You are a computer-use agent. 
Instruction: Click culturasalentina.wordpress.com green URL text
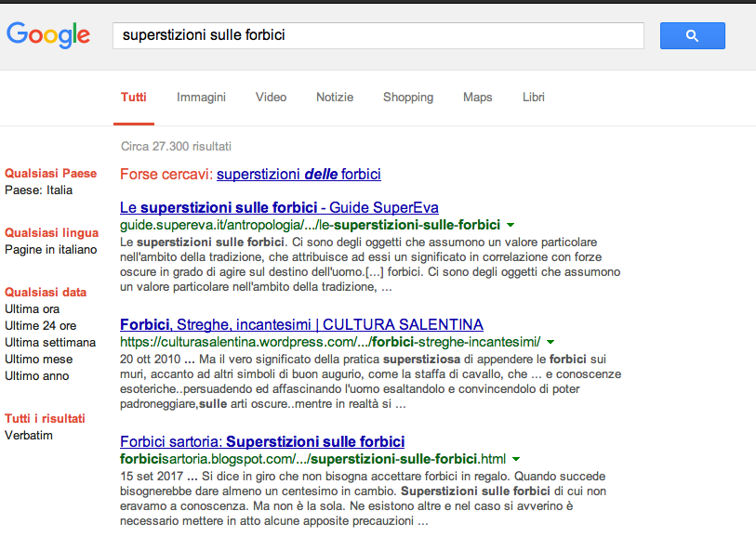coord(330,342)
